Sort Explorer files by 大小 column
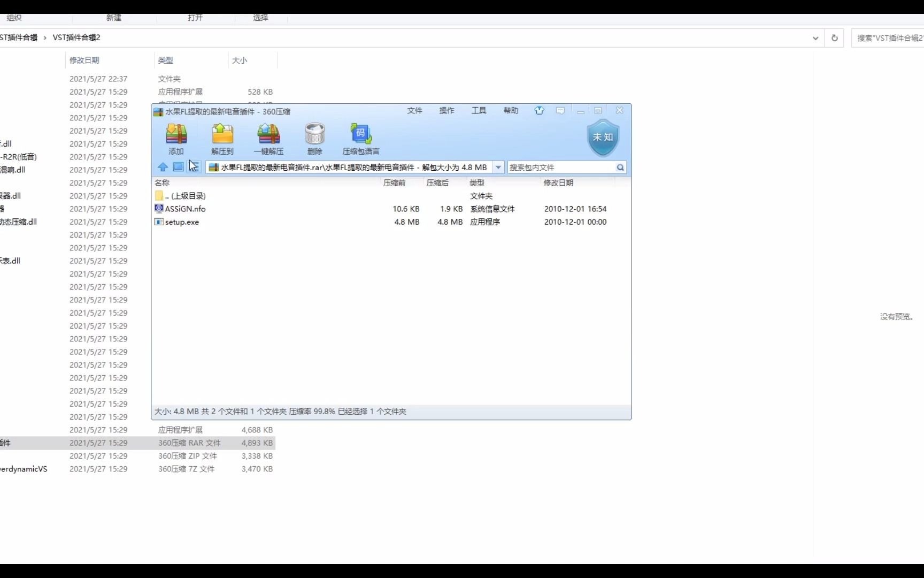The width and height of the screenshot is (924, 578). point(240,60)
